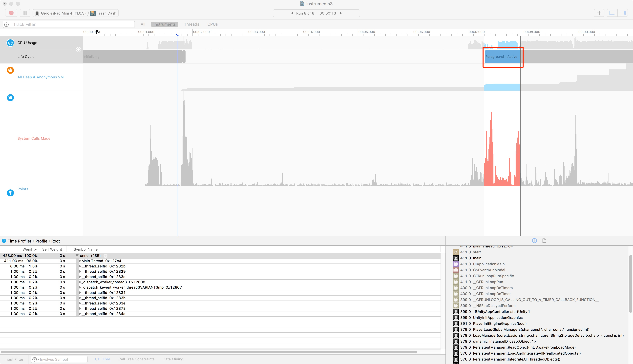Viewport: 633px width, 364px height.
Task: Select the CPU Usage instrument icon
Action: [x=10, y=43]
